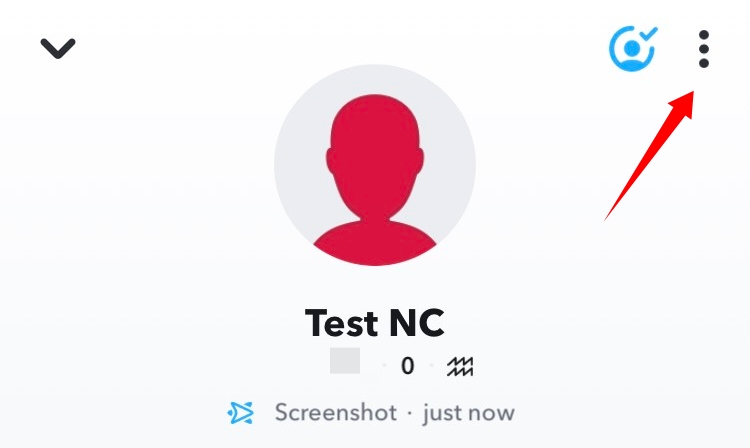Show friend status options from the blue icon
750x448 pixels.
633,49
